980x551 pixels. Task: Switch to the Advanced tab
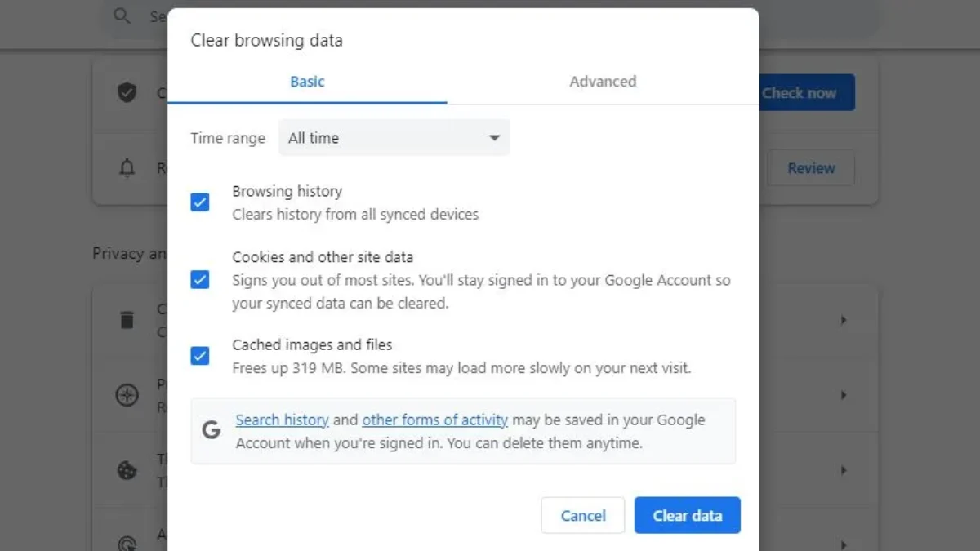tap(603, 82)
